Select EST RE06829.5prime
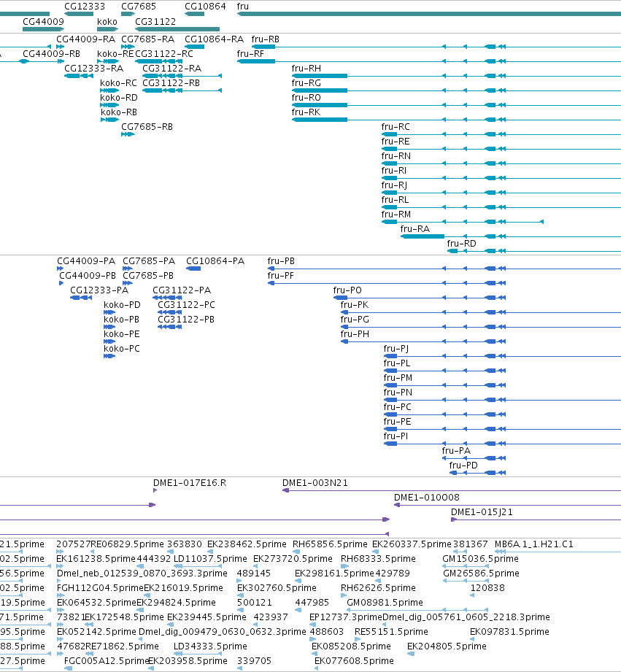621x672 pixels. (127, 544)
